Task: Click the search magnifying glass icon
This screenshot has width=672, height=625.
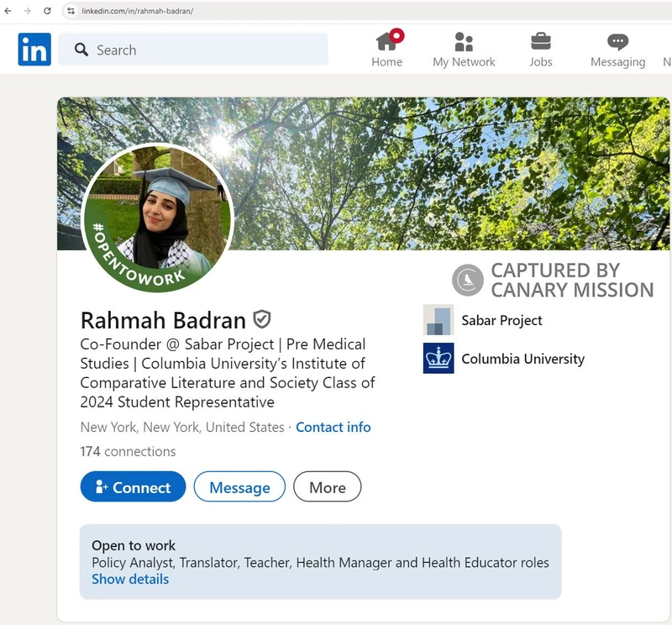Action: point(80,50)
